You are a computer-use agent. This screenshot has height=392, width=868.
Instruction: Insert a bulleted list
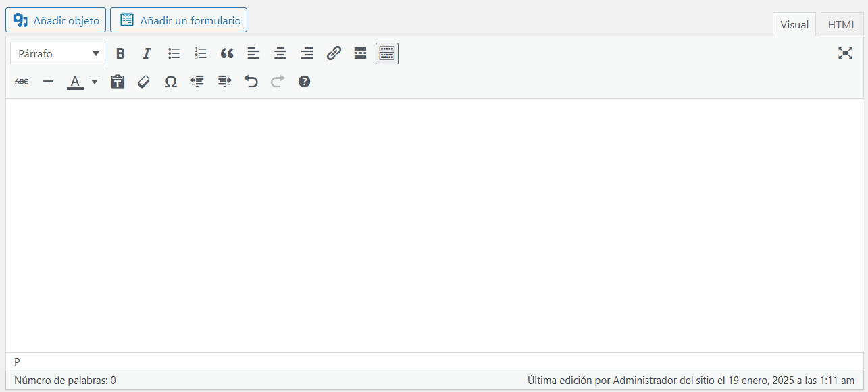(x=174, y=54)
